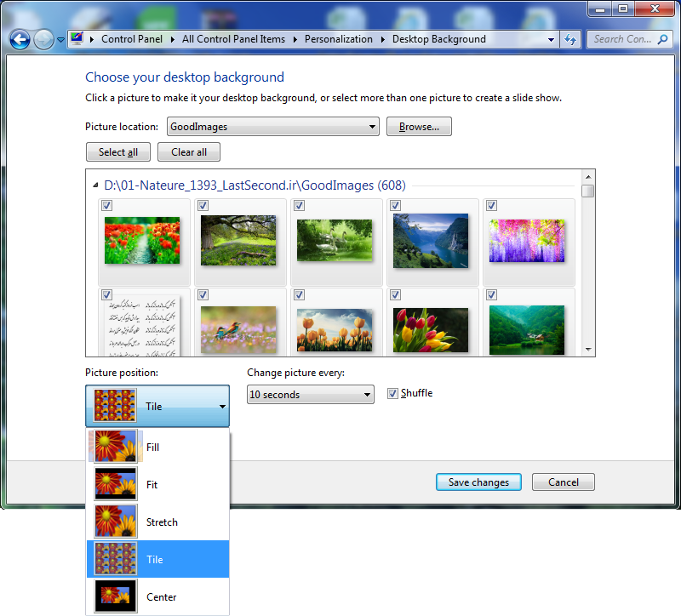
Task: Toggle the Shuffle checkbox
Action: [x=392, y=393]
